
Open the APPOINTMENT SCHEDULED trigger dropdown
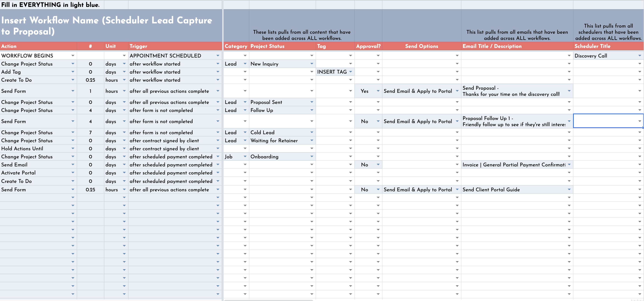(x=218, y=56)
